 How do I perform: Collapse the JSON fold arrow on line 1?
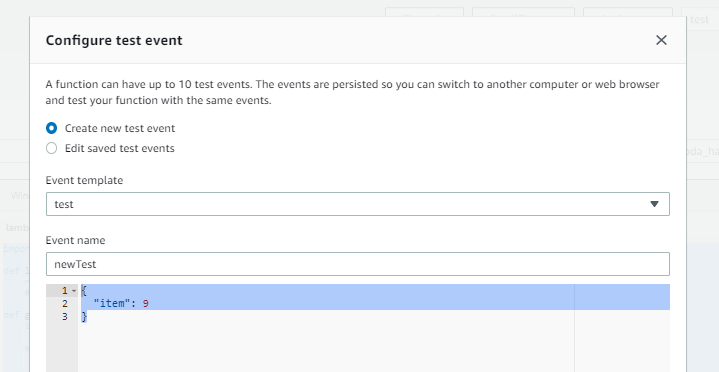74,291
